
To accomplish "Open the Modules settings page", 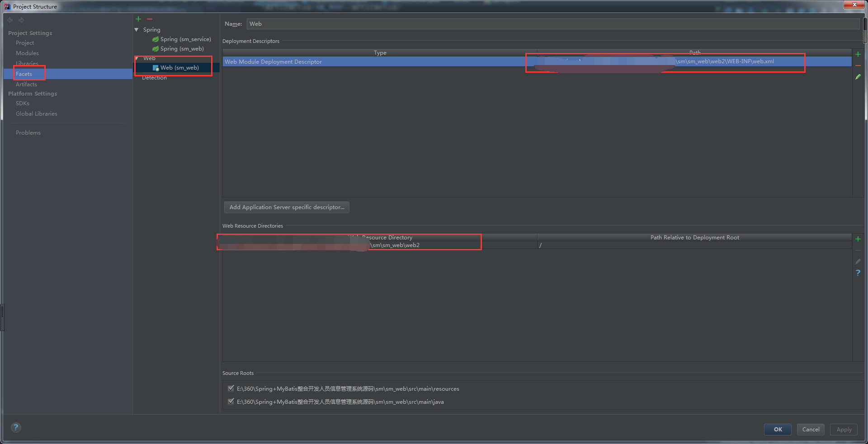I will 27,53.
